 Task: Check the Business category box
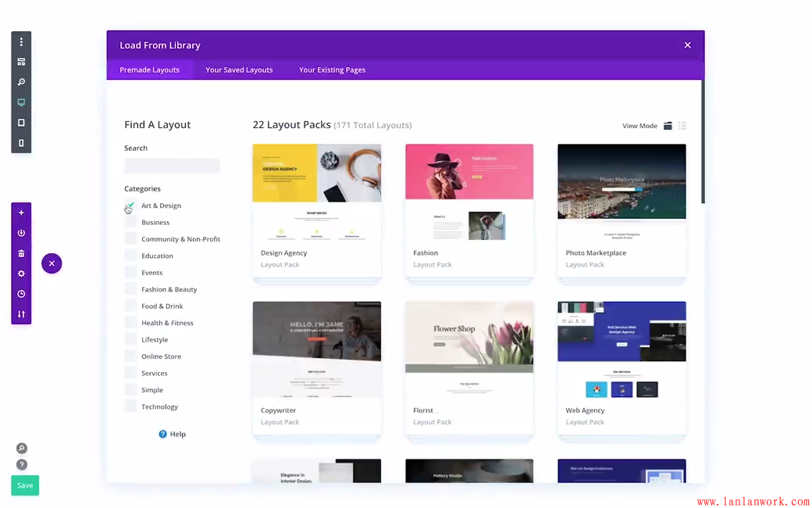130,223
